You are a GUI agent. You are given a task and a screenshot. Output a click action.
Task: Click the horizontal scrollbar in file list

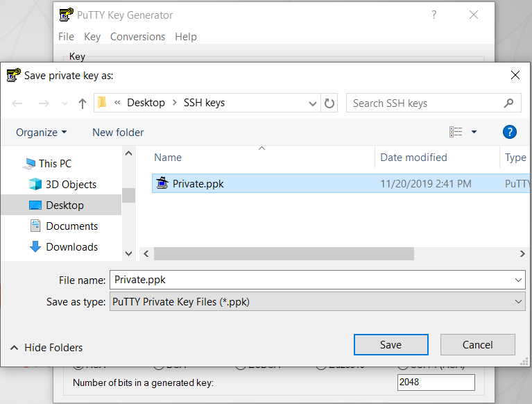click(284, 254)
